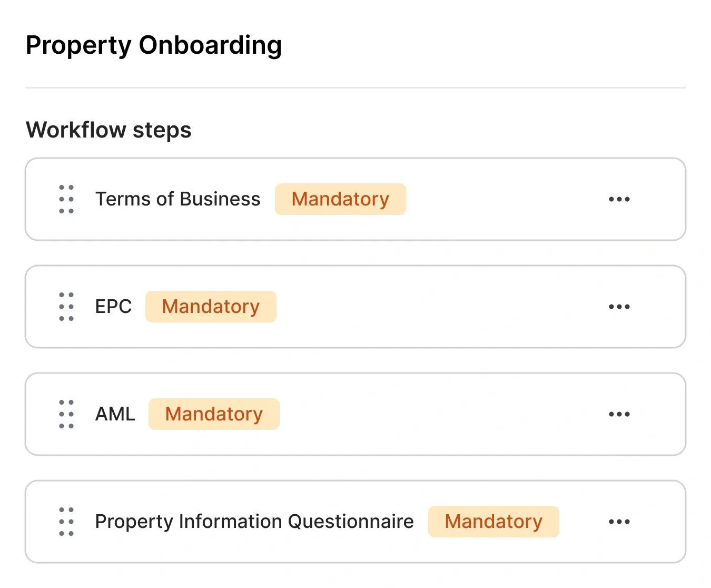
Task: Open options dropdown for the EPC step
Action: point(619,306)
